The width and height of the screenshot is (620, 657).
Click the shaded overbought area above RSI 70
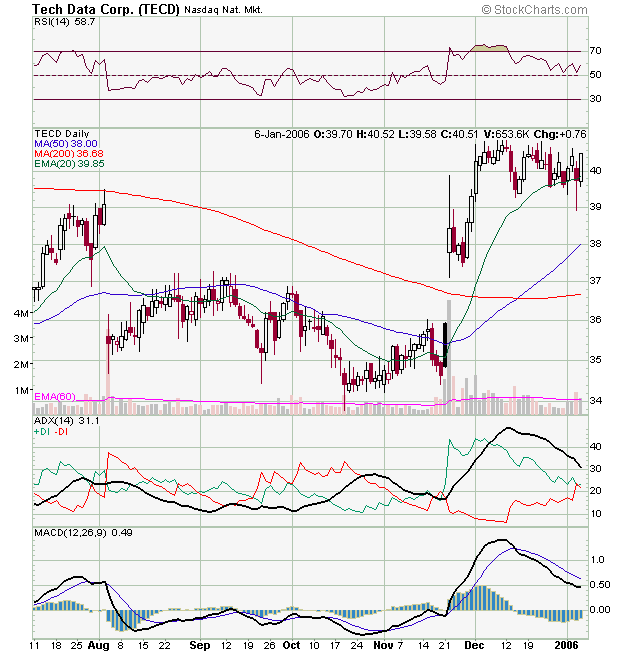click(x=489, y=48)
